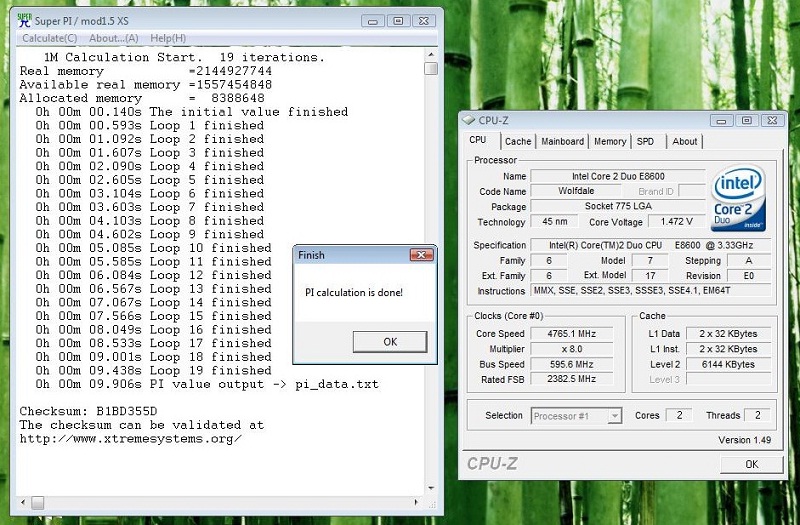Click the Name field 'Intel Core 2 Duo E8600'
Image resolution: width=800 pixels, height=525 pixels.
point(618,177)
